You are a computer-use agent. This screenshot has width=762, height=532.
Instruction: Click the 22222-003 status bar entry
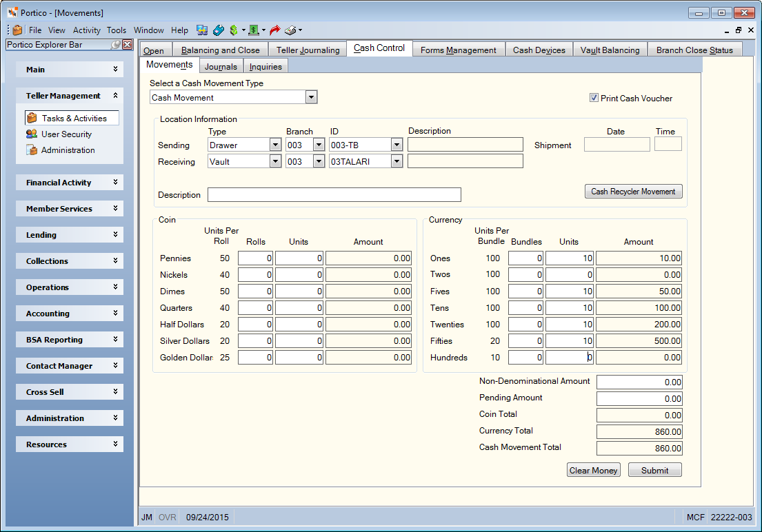click(x=731, y=518)
